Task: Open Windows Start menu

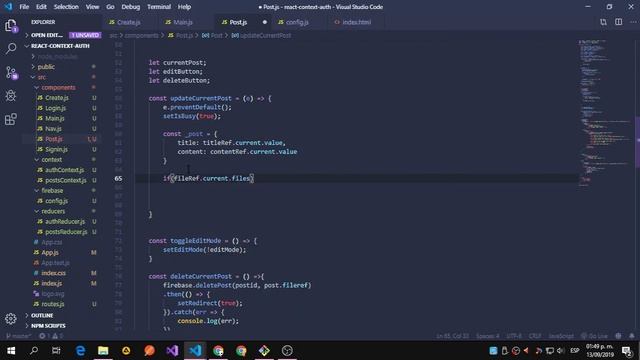Action: point(11,351)
